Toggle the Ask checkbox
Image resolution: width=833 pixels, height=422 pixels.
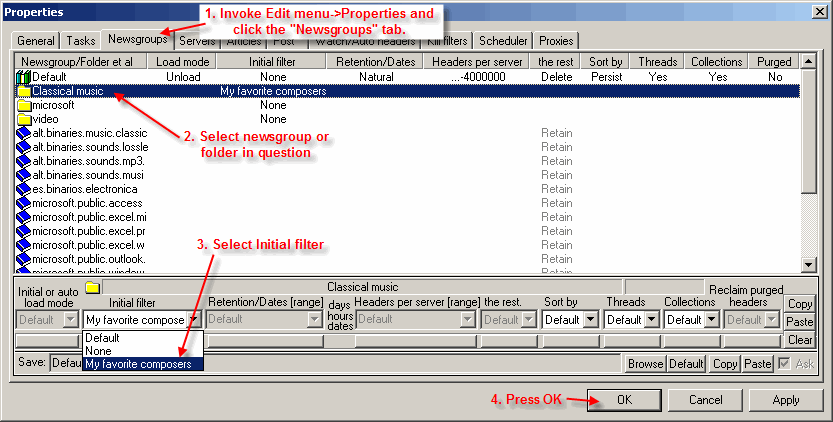coord(785,363)
